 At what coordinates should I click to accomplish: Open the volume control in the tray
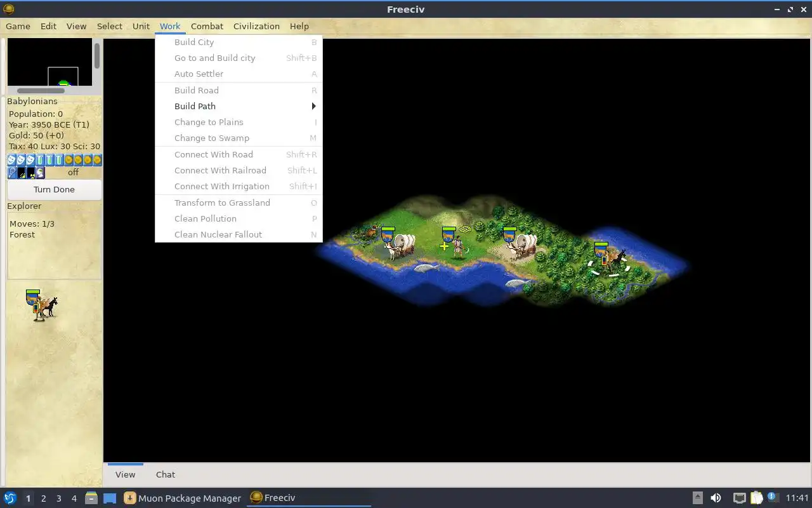coord(716,498)
